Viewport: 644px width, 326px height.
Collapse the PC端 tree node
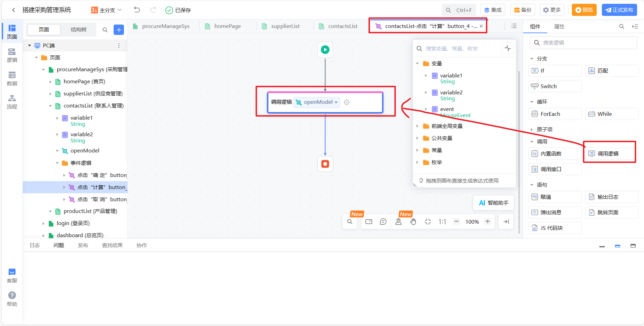[x=30, y=46]
